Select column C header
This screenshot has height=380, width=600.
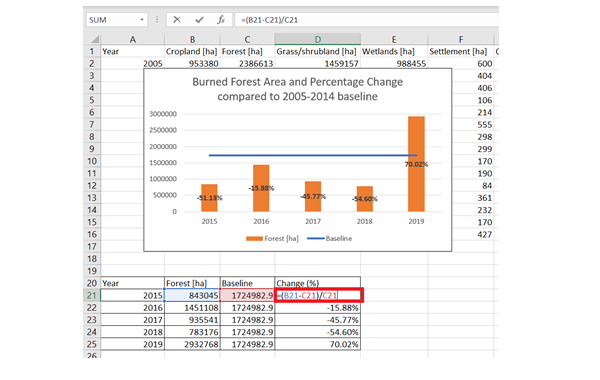click(247, 39)
